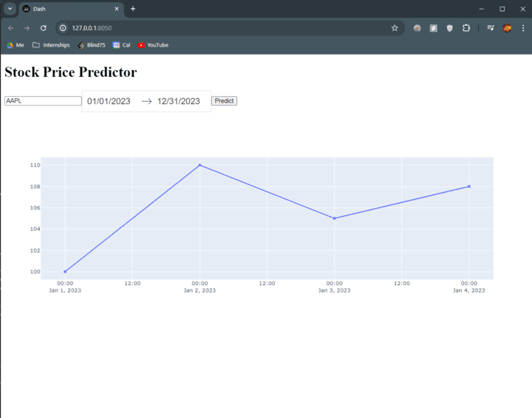
Task: Close the Dash tab
Action: (x=117, y=9)
